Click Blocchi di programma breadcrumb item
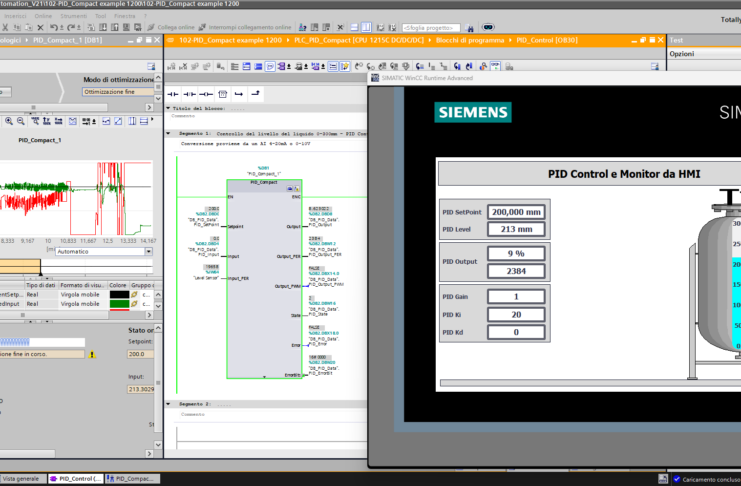Screen dimensions: 741x486 (470, 40)
